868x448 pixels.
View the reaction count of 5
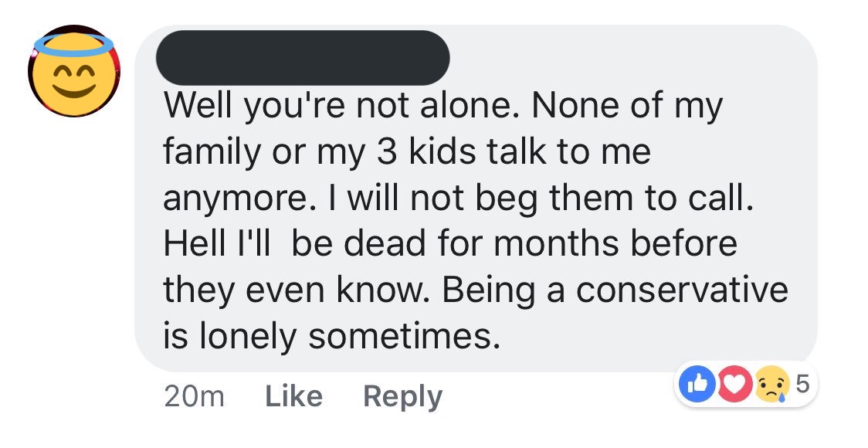pyautogui.click(x=802, y=384)
